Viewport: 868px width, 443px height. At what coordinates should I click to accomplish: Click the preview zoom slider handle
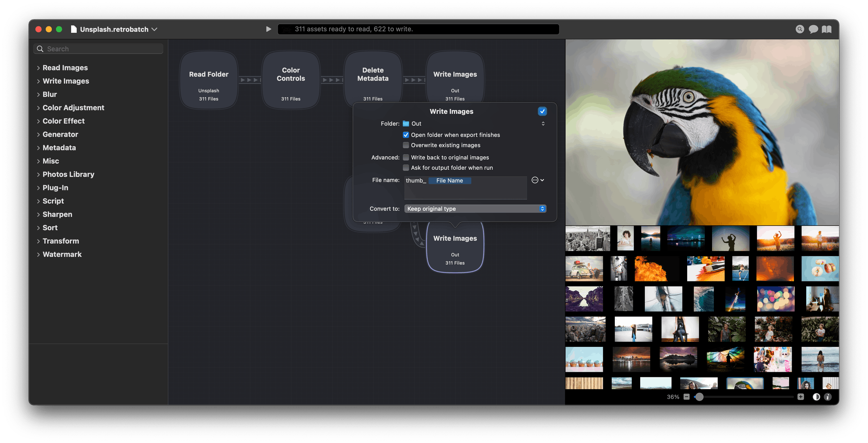coord(699,397)
